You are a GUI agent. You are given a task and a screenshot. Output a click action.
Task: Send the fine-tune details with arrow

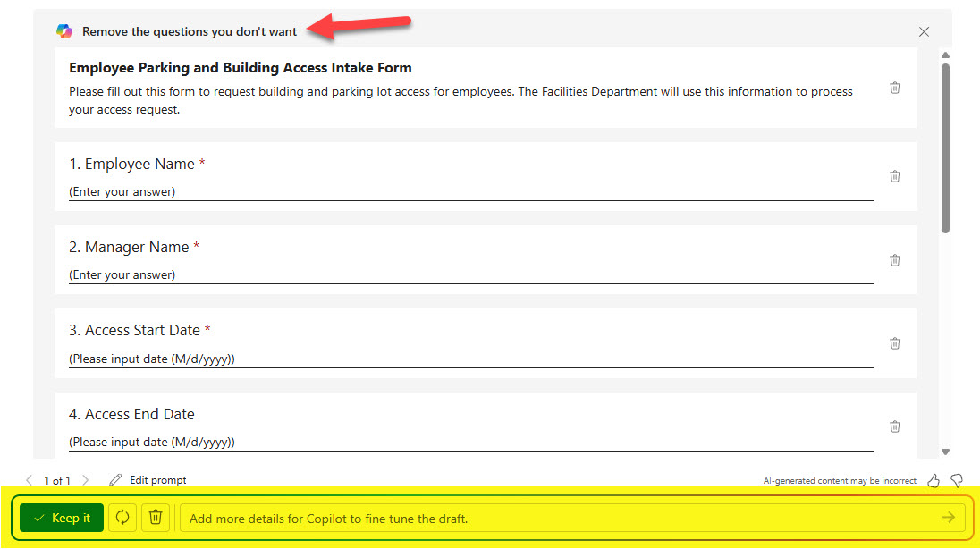tap(948, 518)
